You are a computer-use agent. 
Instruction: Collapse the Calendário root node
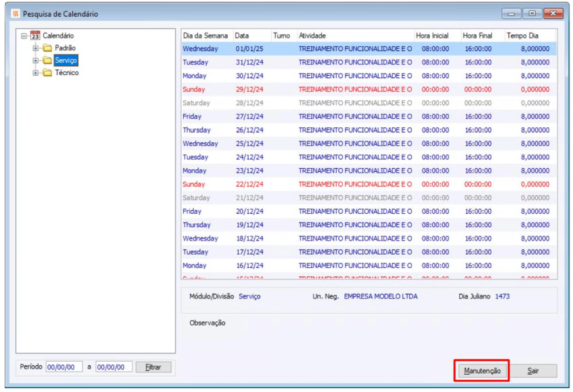(24, 36)
